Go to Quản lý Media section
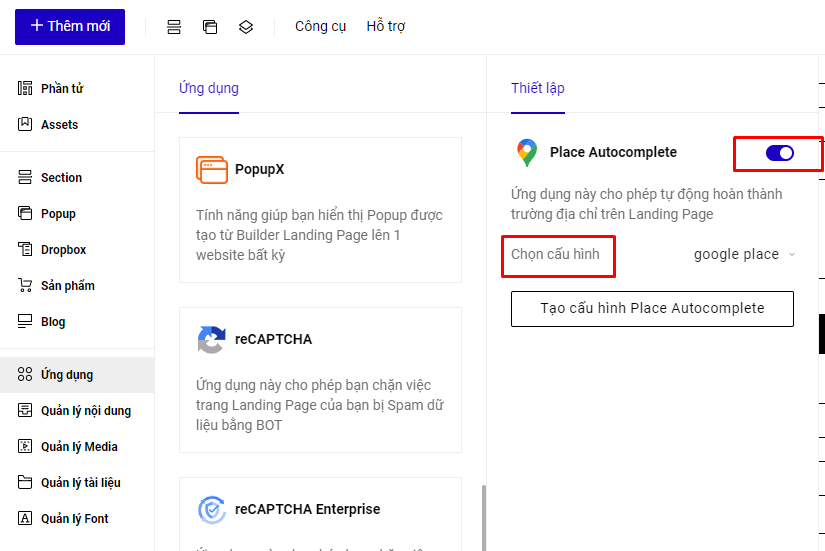 point(78,447)
